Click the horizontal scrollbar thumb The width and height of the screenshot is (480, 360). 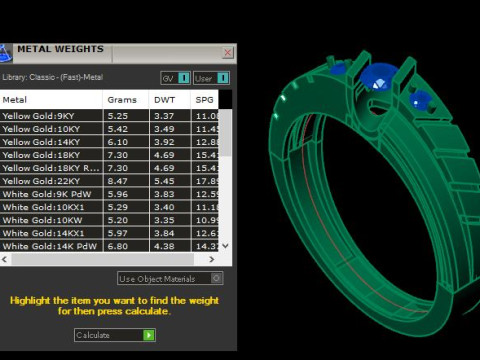tap(103, 259)
